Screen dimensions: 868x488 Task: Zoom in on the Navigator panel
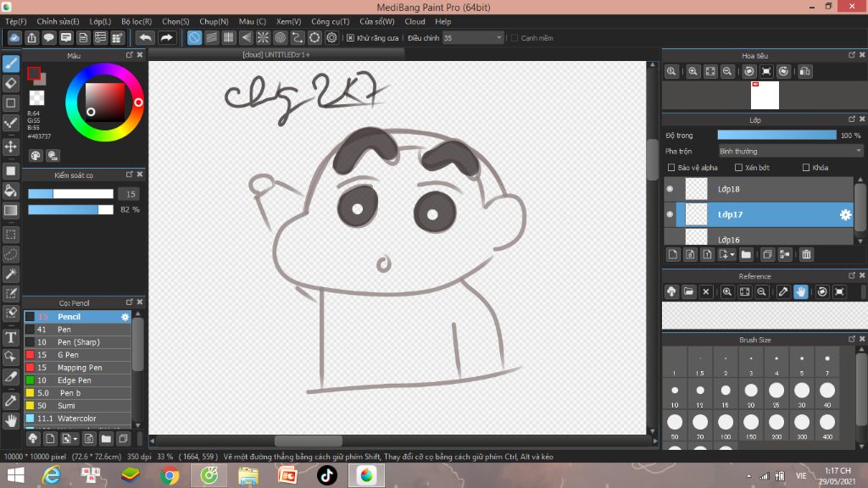tap(693, 71)
